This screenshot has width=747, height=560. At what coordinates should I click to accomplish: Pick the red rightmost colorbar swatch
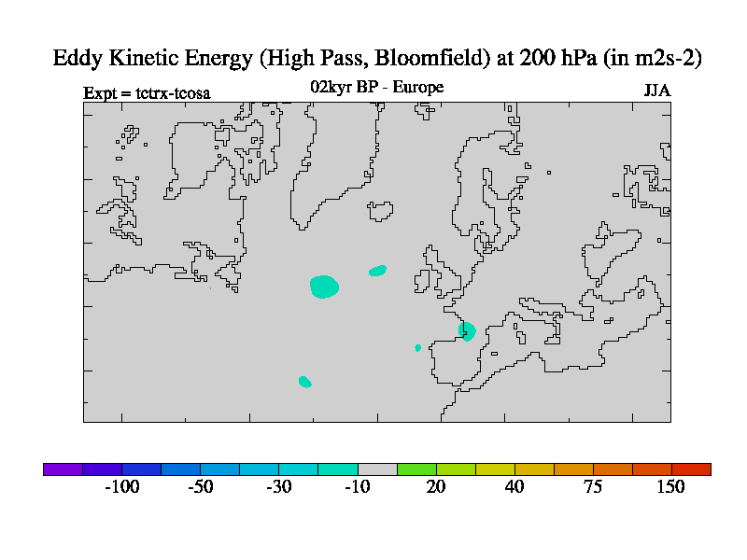coord(691,469)
